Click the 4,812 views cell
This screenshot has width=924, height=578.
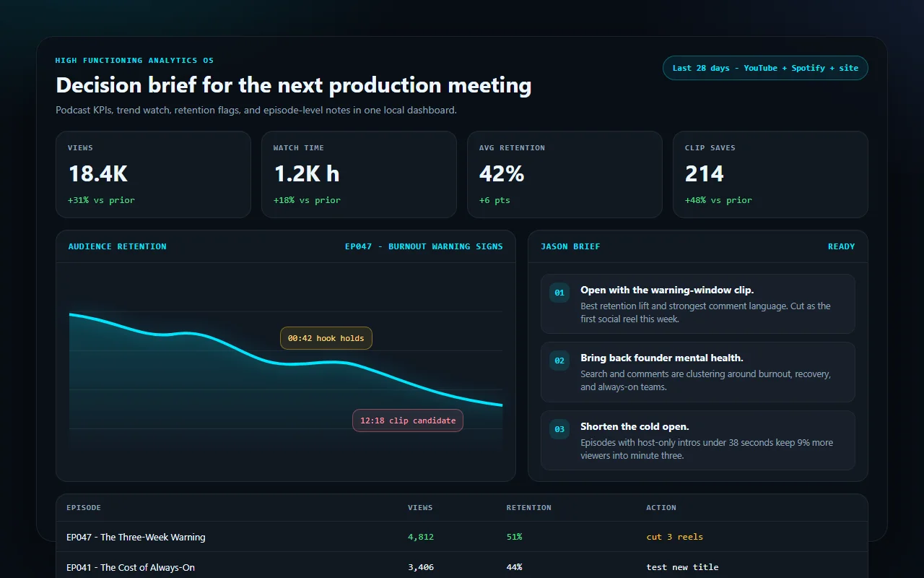click(x=421, y=537)
